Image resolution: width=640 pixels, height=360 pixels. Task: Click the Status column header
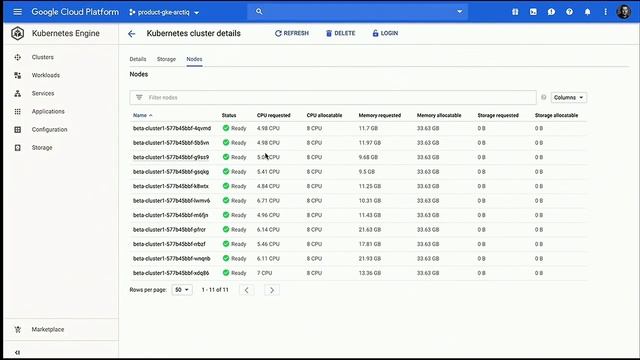pyautogui.click(x=229, y=116)
